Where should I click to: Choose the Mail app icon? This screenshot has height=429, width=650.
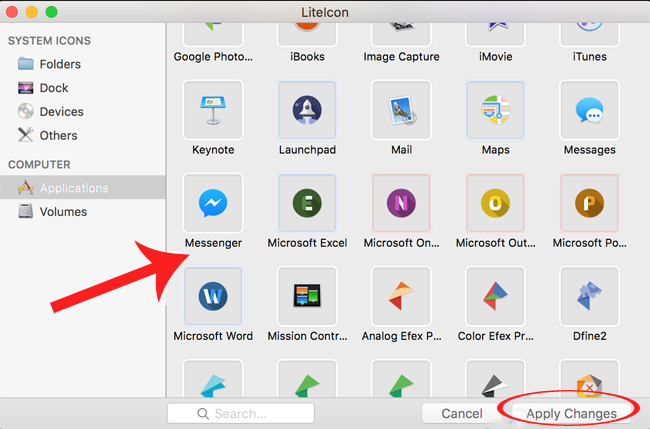401,110
